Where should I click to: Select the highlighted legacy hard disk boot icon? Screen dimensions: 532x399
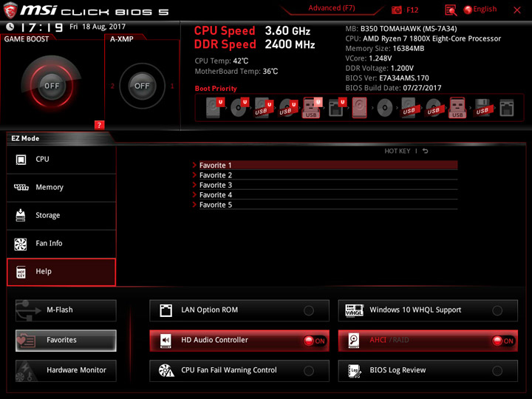[x=359, y=108]
